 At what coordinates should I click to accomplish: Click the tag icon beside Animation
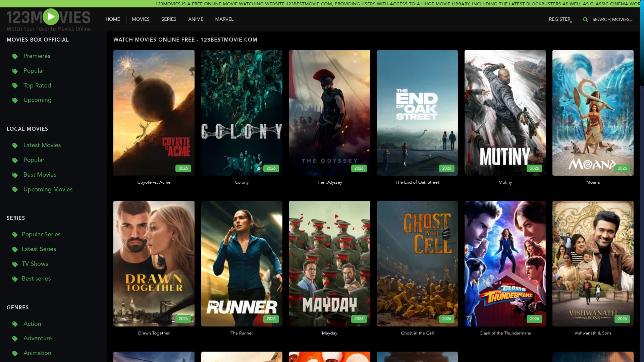15,353
